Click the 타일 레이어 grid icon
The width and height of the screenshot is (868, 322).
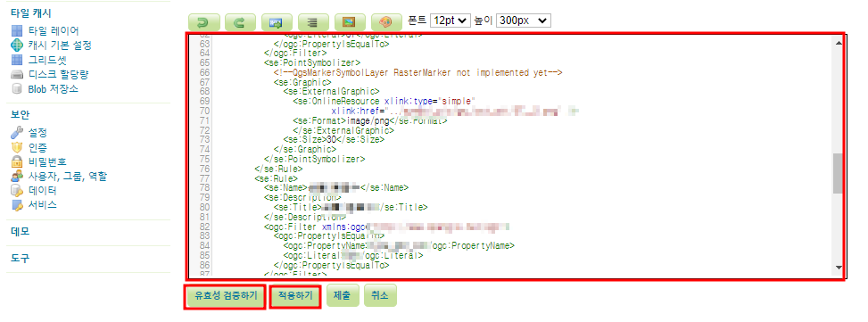click(x=17, y=31)
